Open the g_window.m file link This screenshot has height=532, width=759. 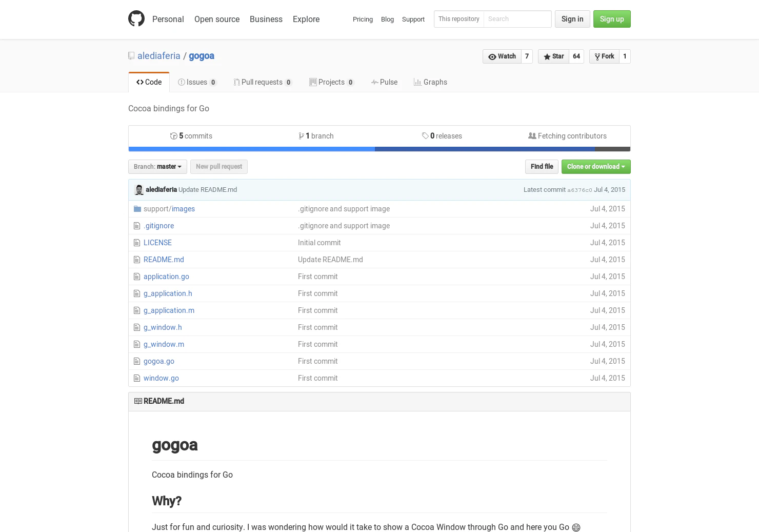tap(164, 344)
